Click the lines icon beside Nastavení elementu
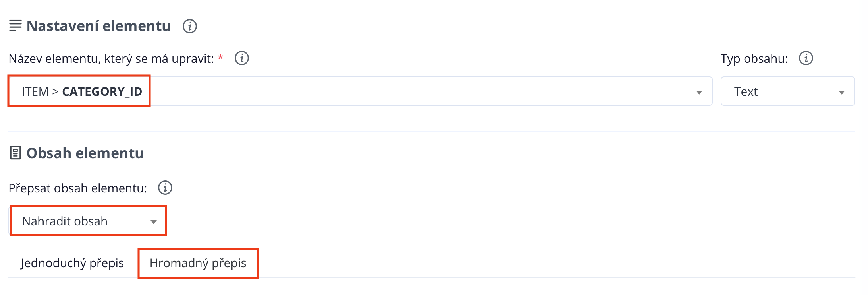Viewport: 868px width, 295px height. [x=15, y=26]
